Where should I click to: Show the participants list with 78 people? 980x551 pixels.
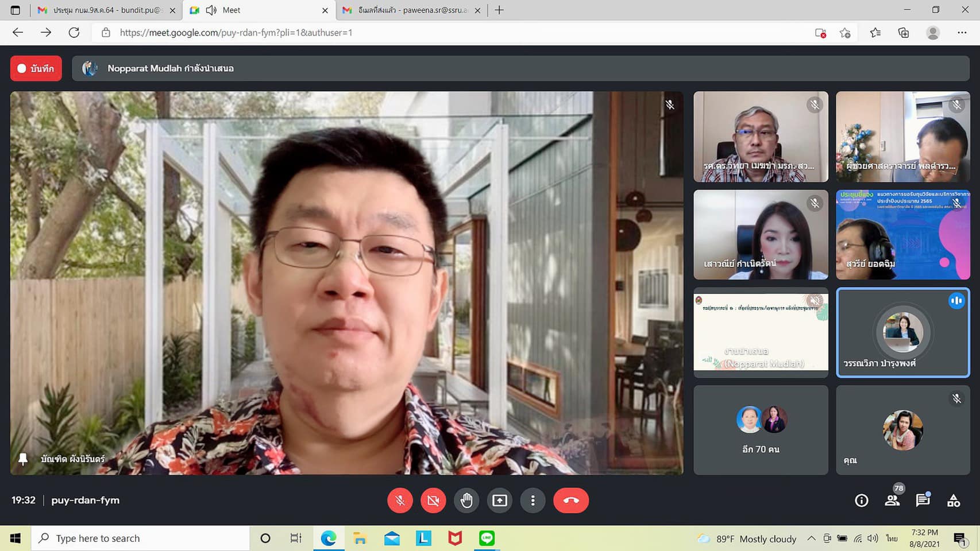pos(892,500)
